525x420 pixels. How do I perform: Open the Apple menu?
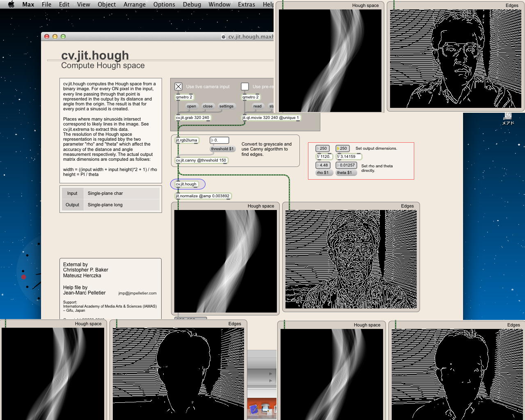(x=11, y=5)
